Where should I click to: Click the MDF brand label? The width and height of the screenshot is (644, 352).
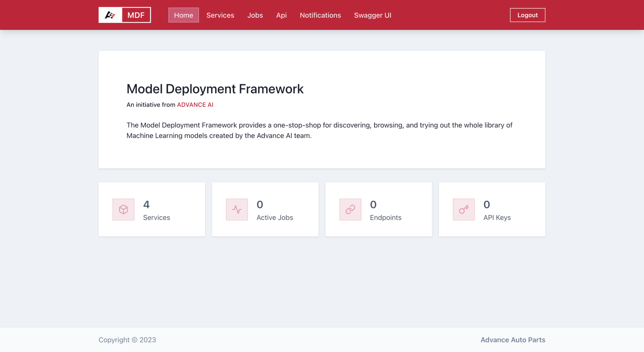(136, 15)
